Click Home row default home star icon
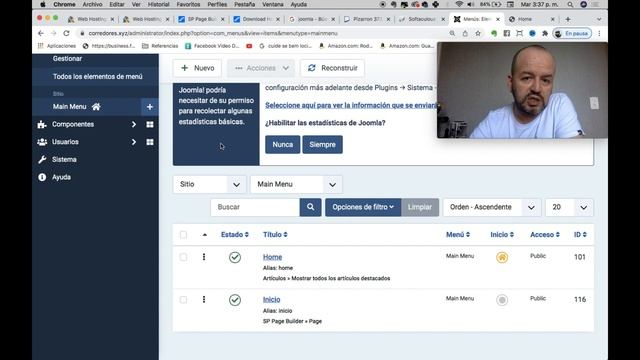640x360 pixels. click(502, 258)
